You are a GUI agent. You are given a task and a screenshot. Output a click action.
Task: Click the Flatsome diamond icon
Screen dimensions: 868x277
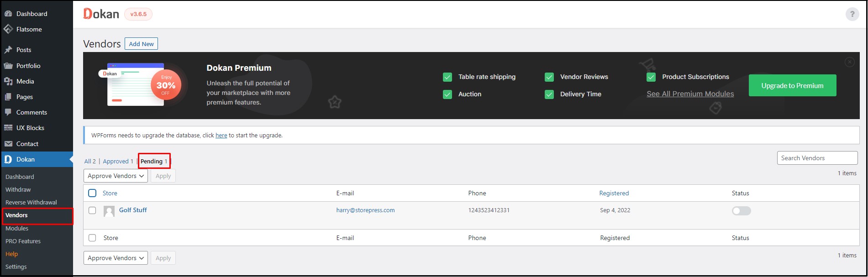(x=8, y=29)
